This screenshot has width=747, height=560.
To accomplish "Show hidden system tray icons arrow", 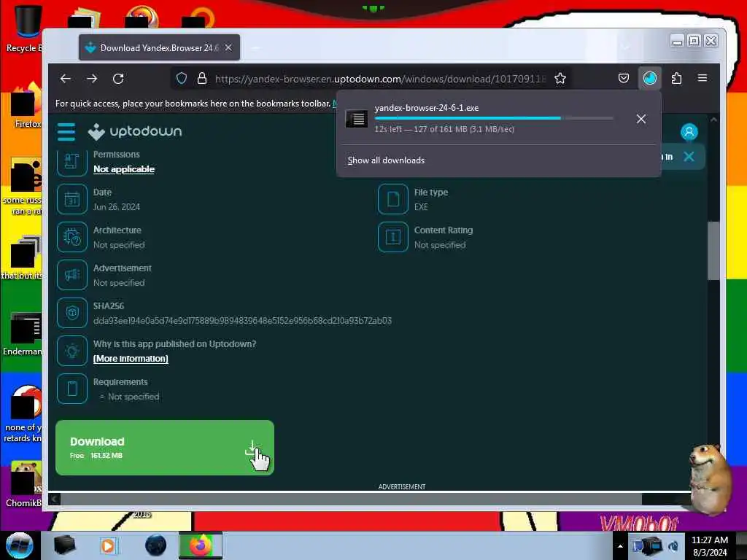I will point(620,546).
